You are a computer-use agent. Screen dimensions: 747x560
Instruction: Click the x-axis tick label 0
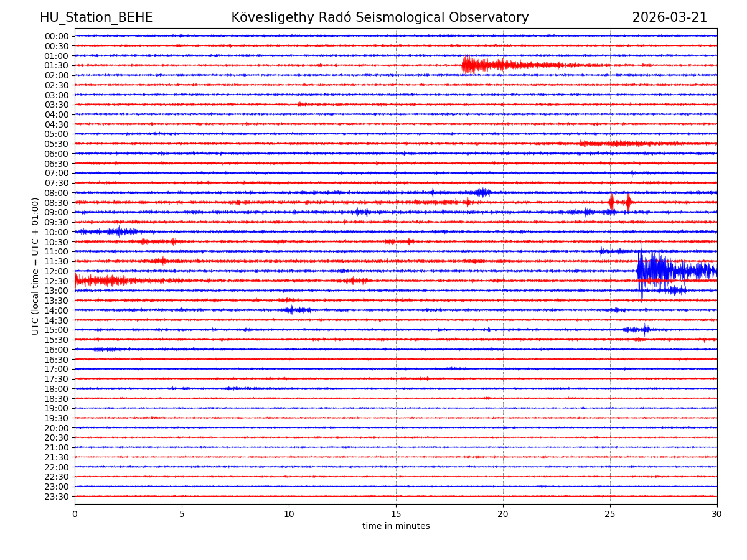75,515
